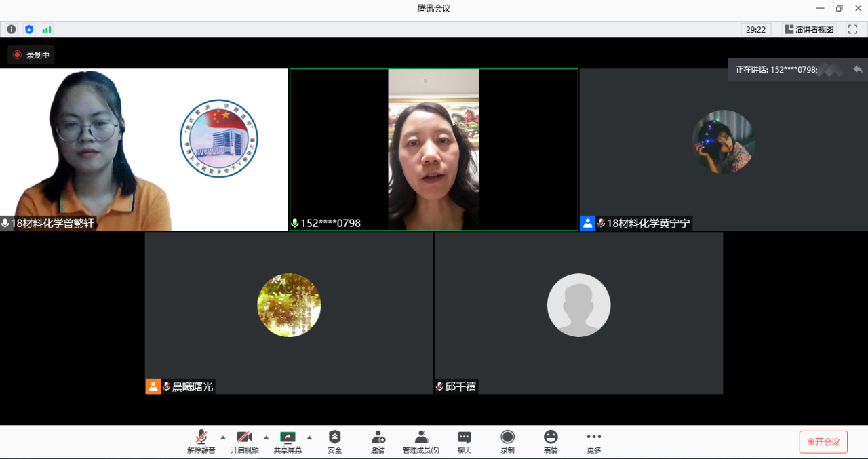Expand video options arrow beside 开启视频
The width and height of the screenshot is (868, 459).
pos(266,437)
